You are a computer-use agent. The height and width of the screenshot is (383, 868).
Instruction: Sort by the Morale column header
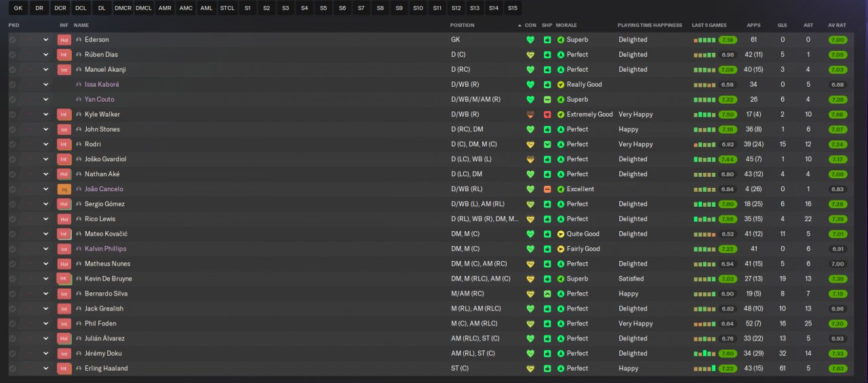[x=566, y=25]
